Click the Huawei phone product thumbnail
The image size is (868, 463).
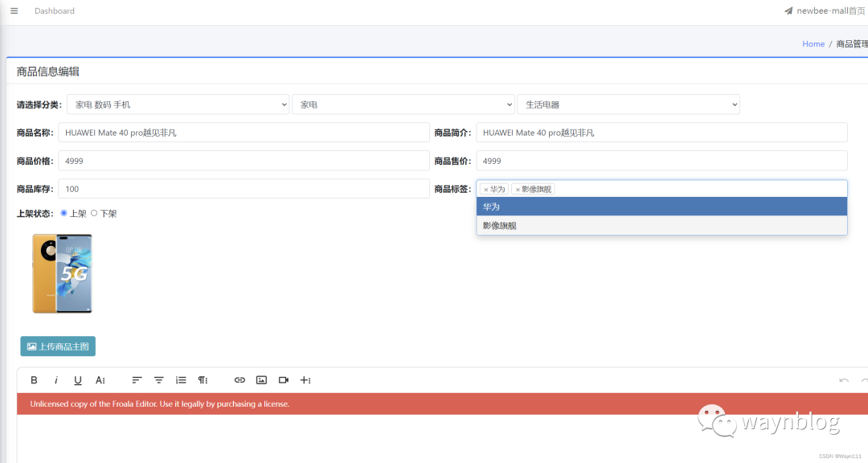point(62,273)
